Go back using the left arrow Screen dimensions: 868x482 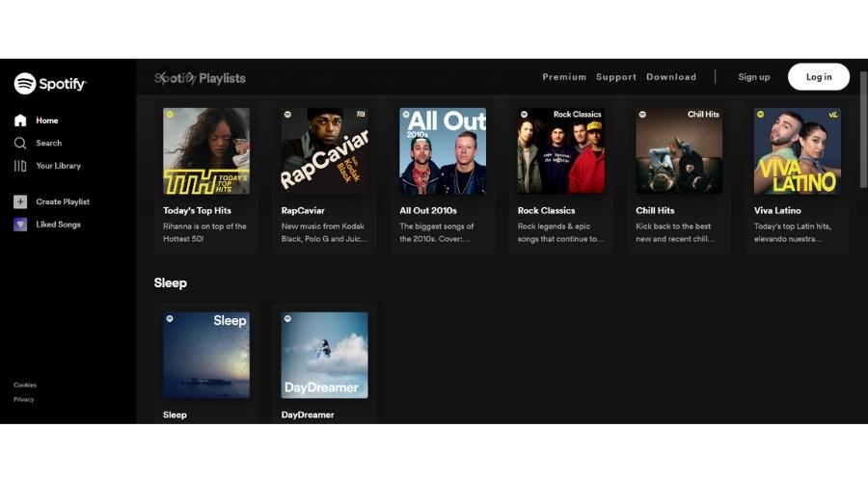point(163,77)
